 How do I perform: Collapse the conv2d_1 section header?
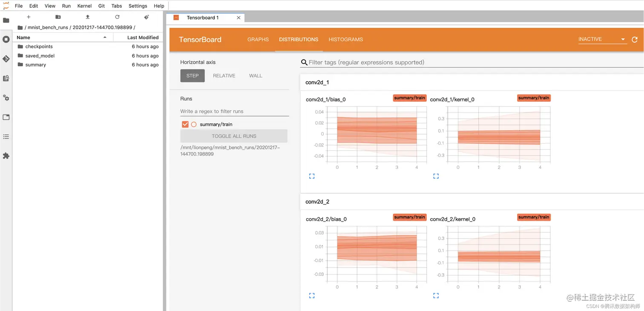(x=472, y=82)
